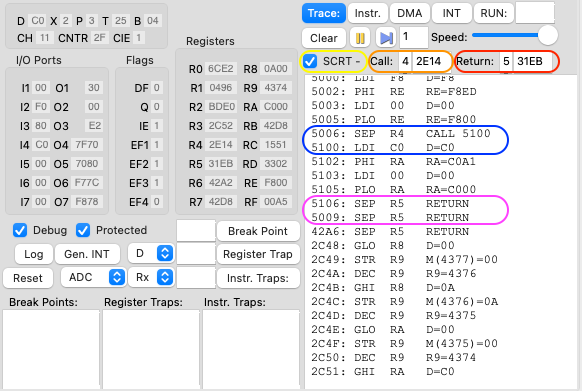Click the R9 register value 4374
This screenshot has height=391, width=582.
(276, 88)
